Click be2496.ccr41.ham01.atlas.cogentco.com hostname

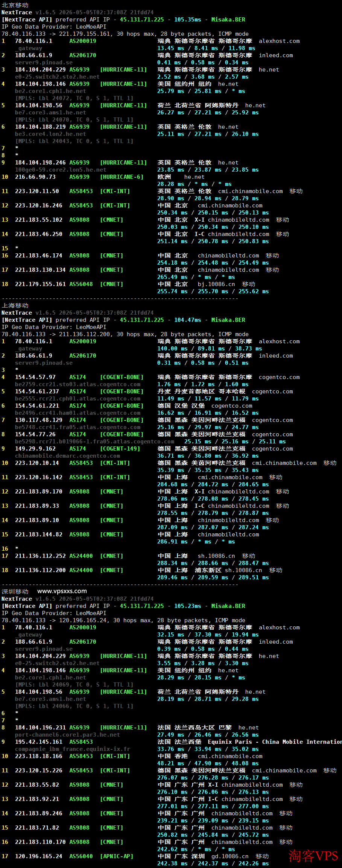point(78,413)
